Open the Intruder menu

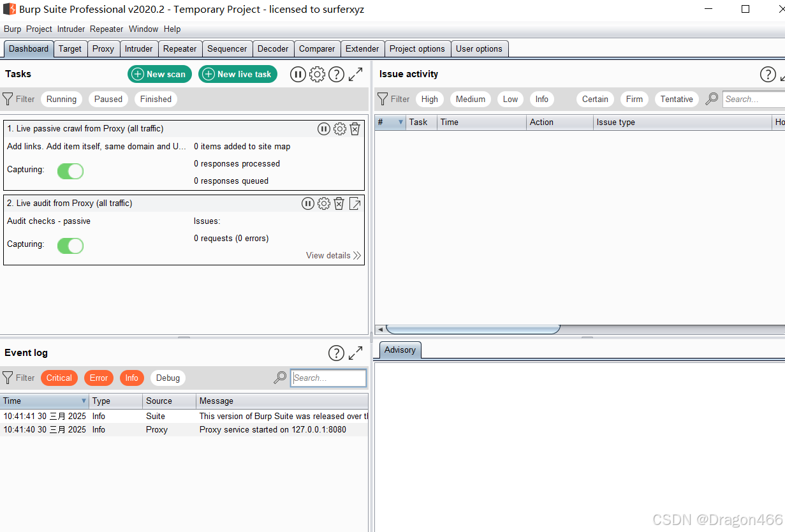tap(71, 29)
